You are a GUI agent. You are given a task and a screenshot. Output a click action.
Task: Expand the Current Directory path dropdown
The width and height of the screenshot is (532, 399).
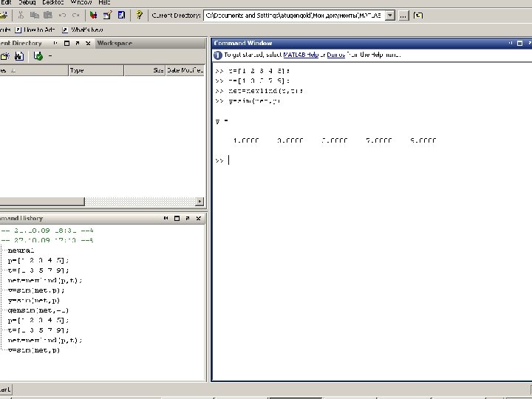(390, 16)
